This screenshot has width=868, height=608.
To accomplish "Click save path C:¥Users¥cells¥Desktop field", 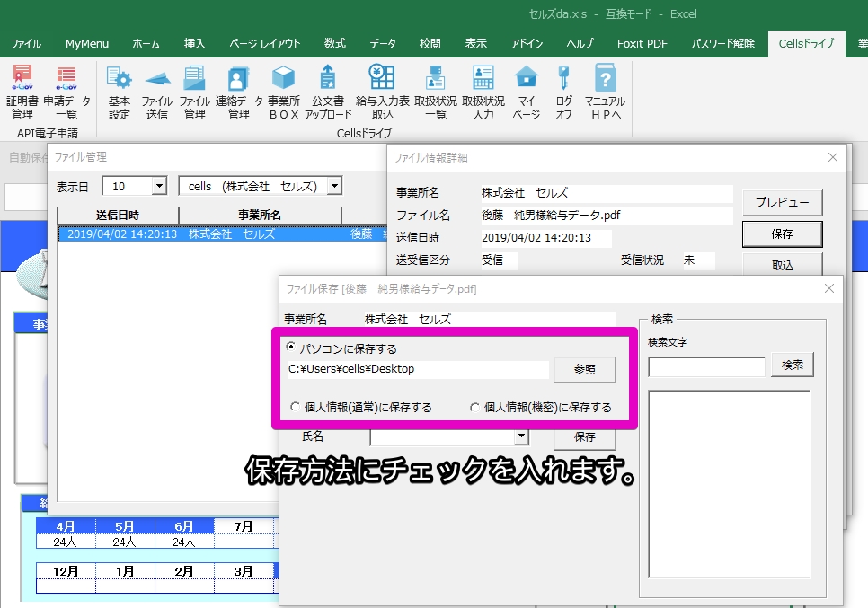I will click(418, 369).
